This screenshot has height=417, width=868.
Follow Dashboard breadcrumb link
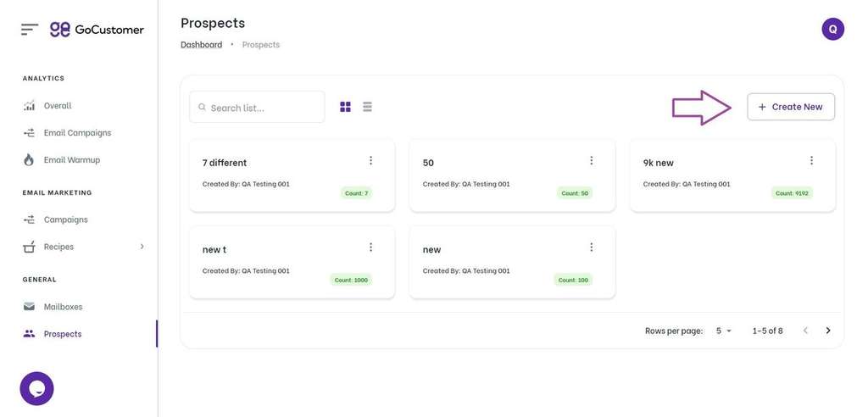[x=202, y=44]
